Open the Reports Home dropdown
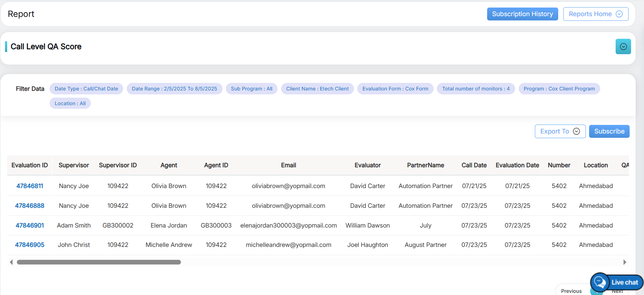This screenshot has width=644, height=295. click(595, 14)
